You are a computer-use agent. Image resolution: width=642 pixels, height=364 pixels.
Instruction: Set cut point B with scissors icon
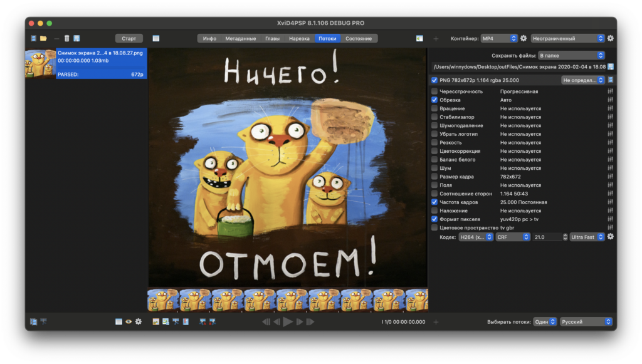coord(213,322)
